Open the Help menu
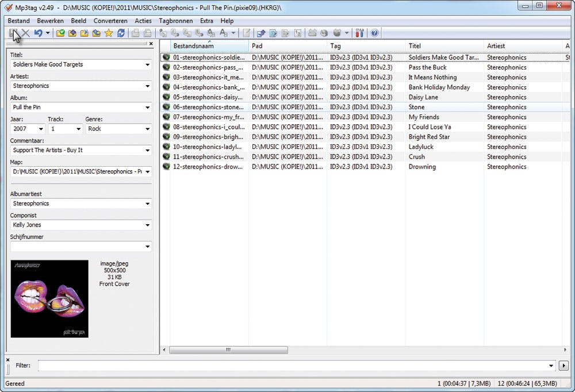 (227, 21)
